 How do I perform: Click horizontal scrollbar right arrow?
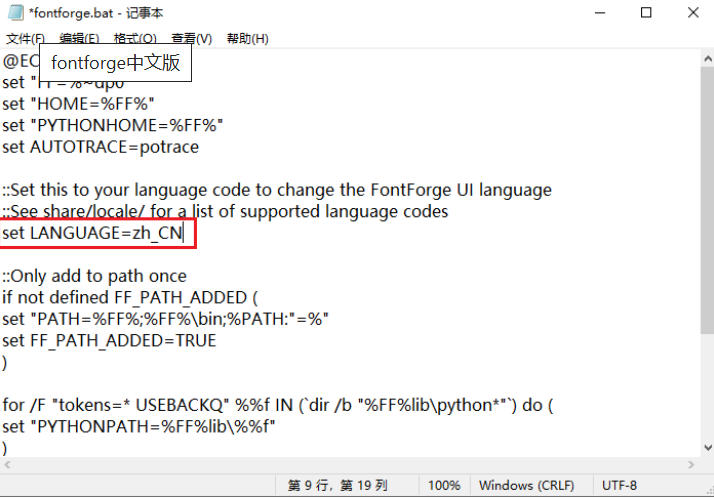coord(691,465)
